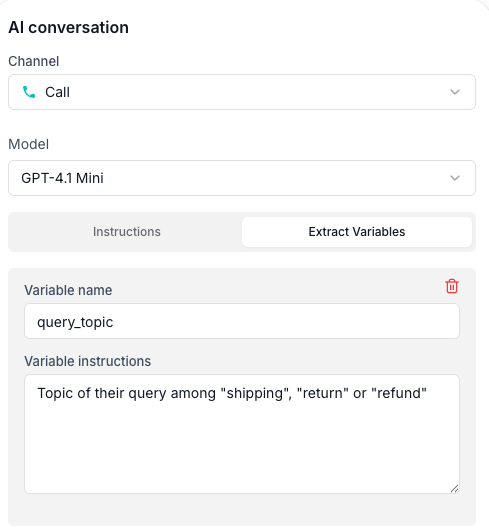Click the teal phone icon in Channel field
This screenshot has width=489, height=532.
pyautogui.click(x=29, y=92)
